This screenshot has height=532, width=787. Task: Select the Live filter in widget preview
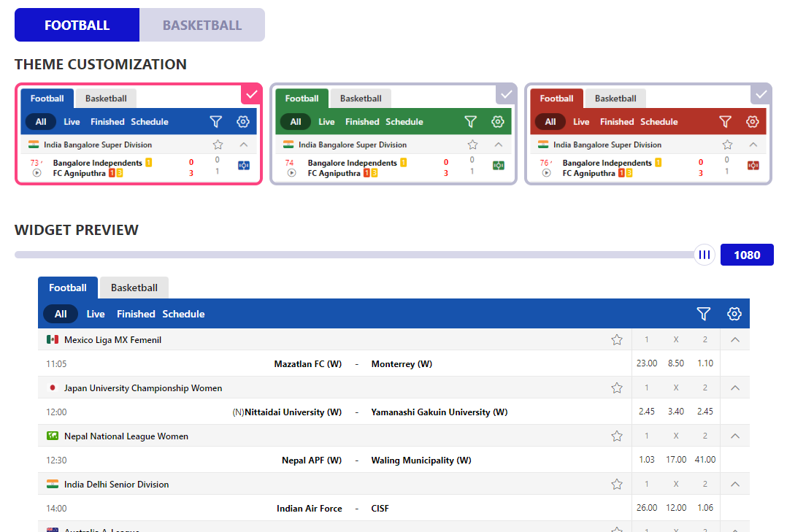point(96,314)
